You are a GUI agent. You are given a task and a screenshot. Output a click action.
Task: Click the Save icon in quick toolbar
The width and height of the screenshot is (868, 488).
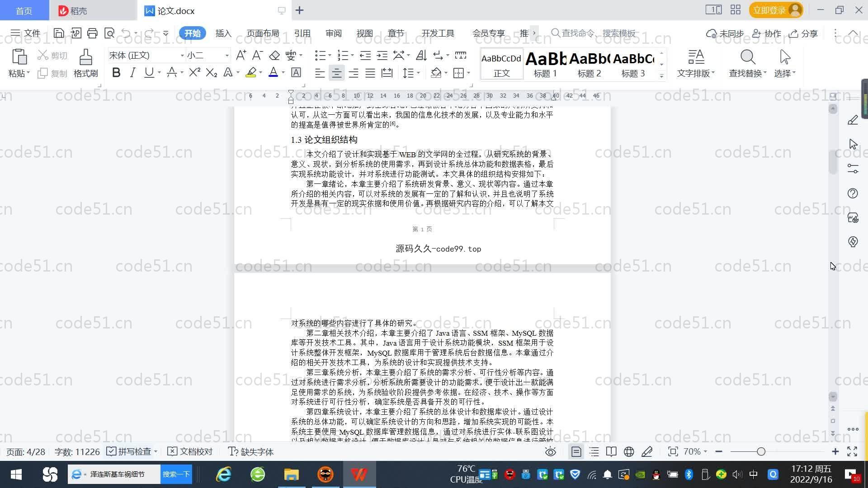point(58,33)
